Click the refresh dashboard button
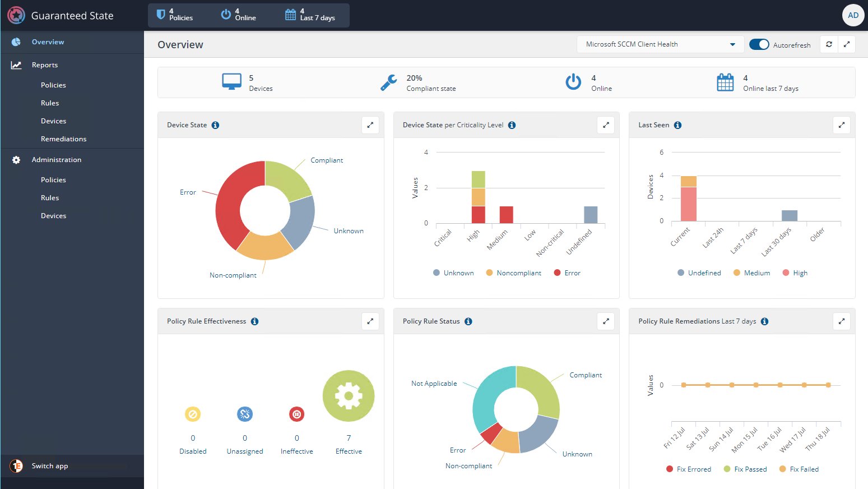The height and width of the screenshot is (489, 868). pyautogui.click(x=829, y=44)
